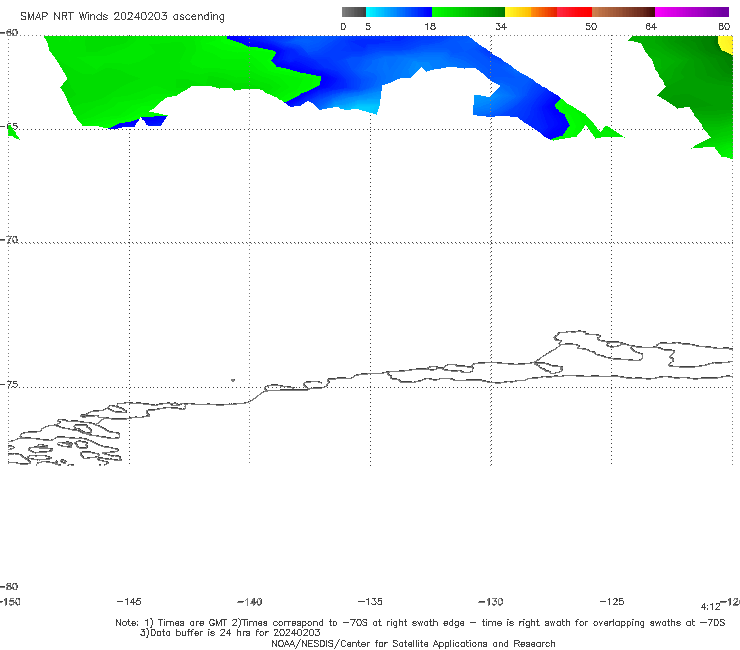Click the blue 5-18 segment of color bar
Viewport: 740px width, 650px height.
(x=399, y=12)
